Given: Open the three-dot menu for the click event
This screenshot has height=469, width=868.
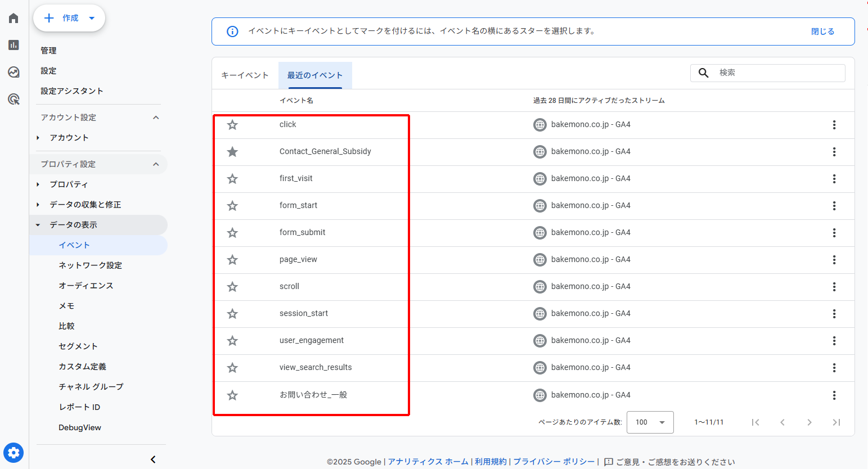Looking at the screenshot, I should [834, 124].
